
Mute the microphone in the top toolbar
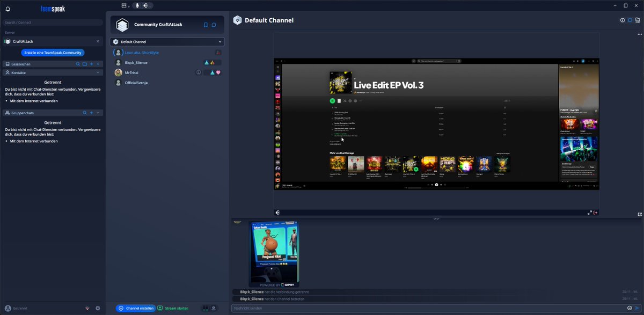tap(137, 5)
